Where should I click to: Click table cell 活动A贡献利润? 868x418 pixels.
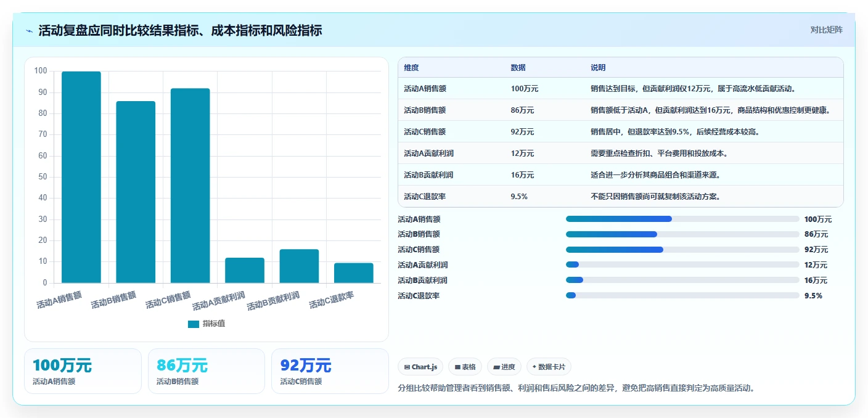click(x=428, y=154)
